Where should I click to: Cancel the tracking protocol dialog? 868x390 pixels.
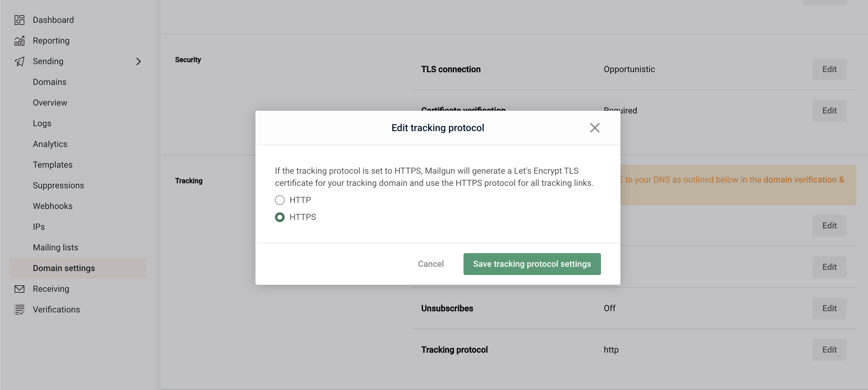pos(431,264)
